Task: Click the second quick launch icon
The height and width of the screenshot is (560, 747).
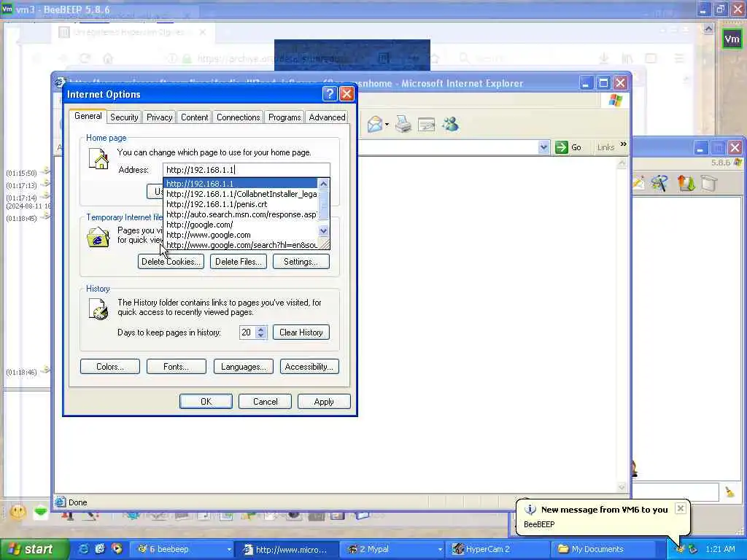Action: pyautogui.click(x=100, y=549)
